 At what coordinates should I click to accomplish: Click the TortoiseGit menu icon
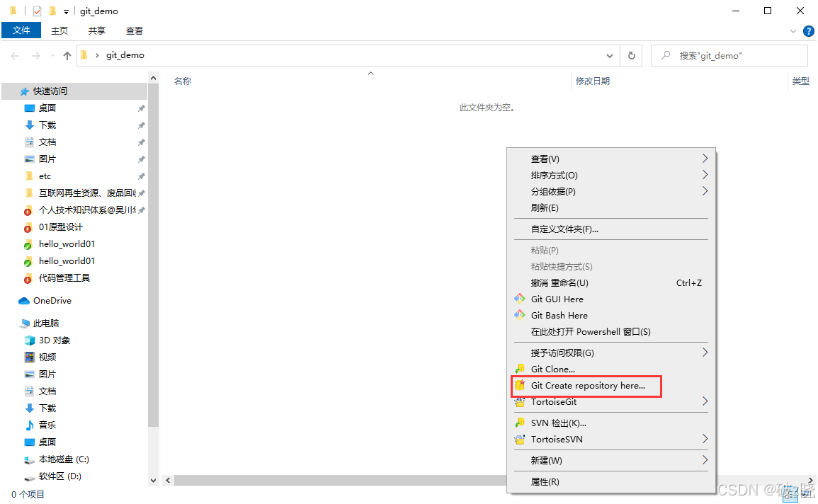520,402
